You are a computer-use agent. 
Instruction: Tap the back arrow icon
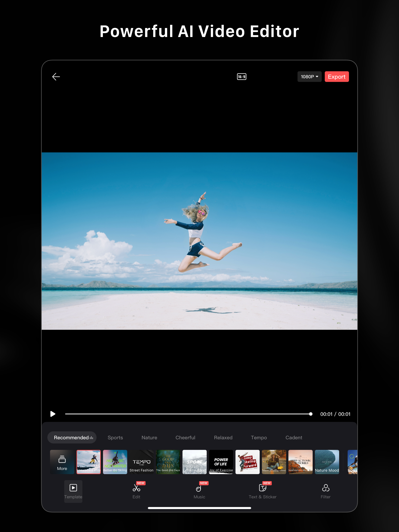(56, 77)
